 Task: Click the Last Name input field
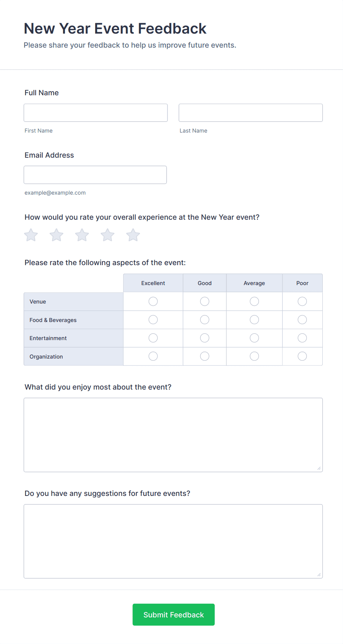(250, 113)
